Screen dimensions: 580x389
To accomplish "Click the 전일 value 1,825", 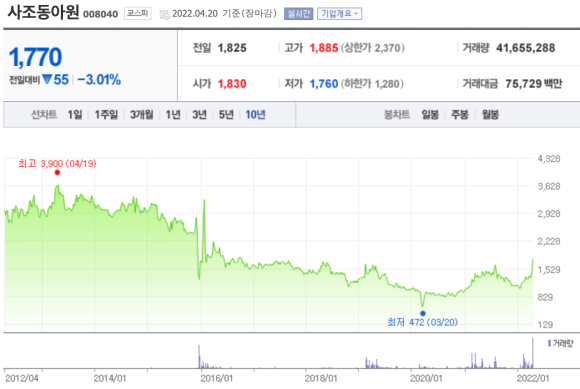I will click(232, 48).
